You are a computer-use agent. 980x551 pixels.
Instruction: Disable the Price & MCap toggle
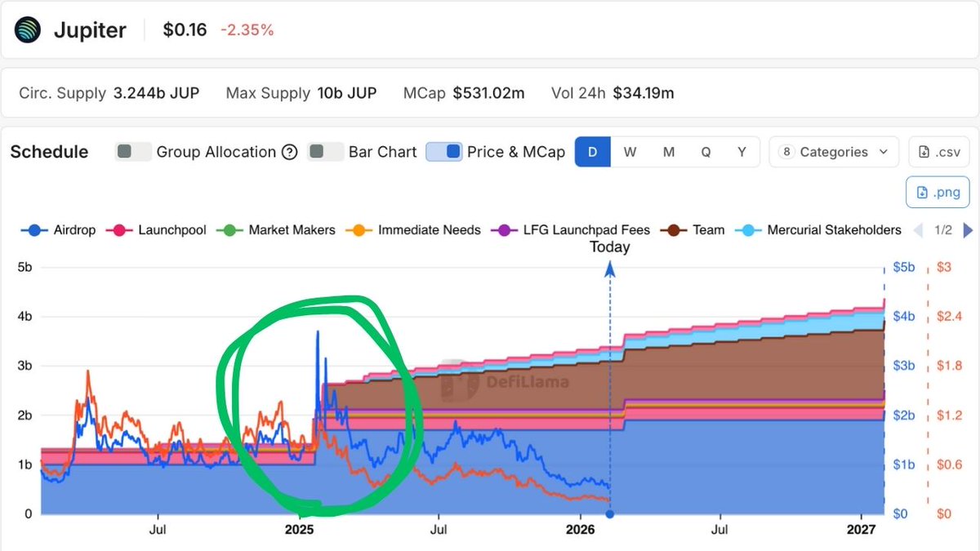click(443, 152)
